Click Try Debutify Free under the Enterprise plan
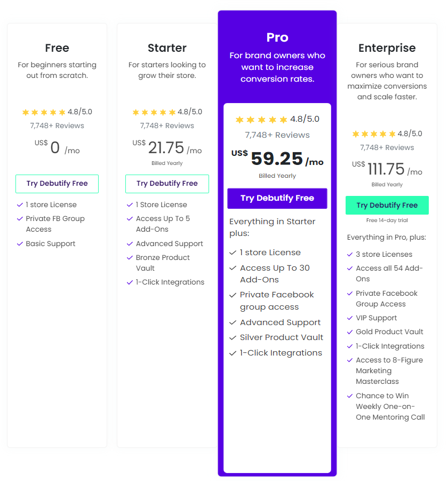 387,205
